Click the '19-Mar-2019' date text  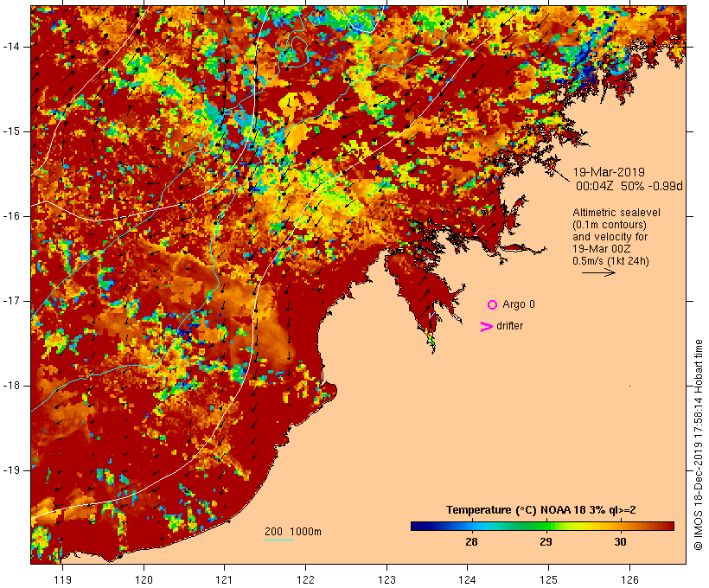[x=609, y=172]
